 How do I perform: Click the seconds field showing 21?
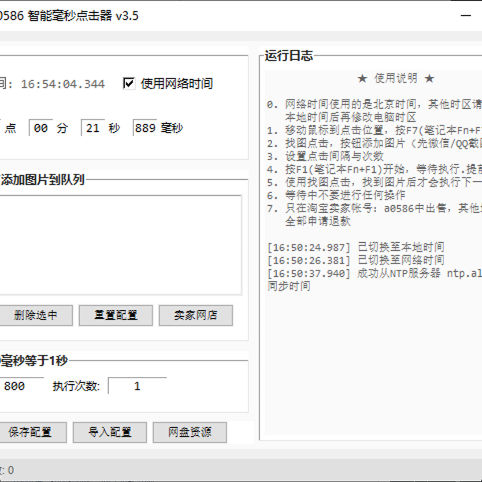click(93, 128)
